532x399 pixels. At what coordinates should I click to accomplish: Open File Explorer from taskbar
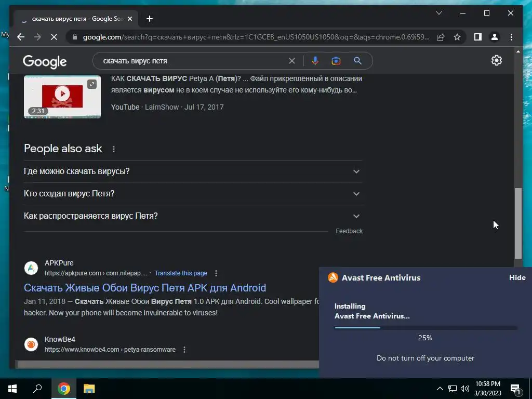[89, 389]
